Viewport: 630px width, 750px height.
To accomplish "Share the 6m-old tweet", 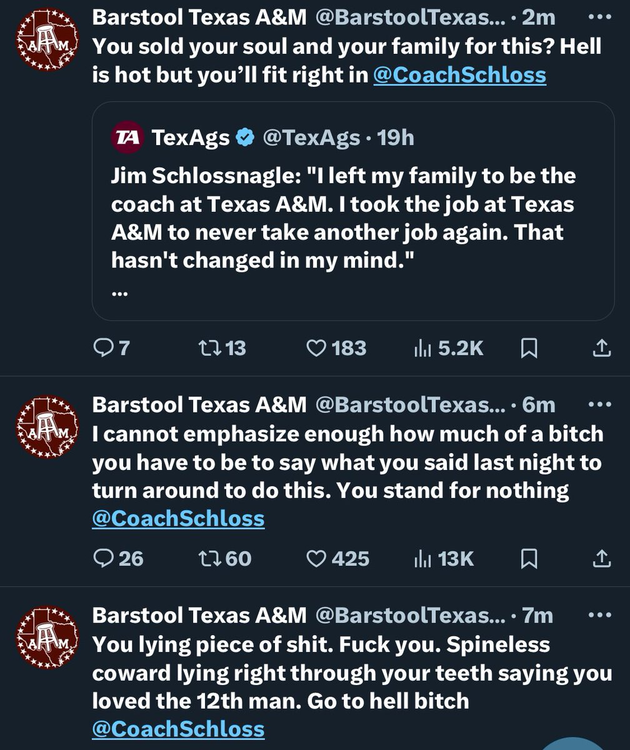I will 601,558.
